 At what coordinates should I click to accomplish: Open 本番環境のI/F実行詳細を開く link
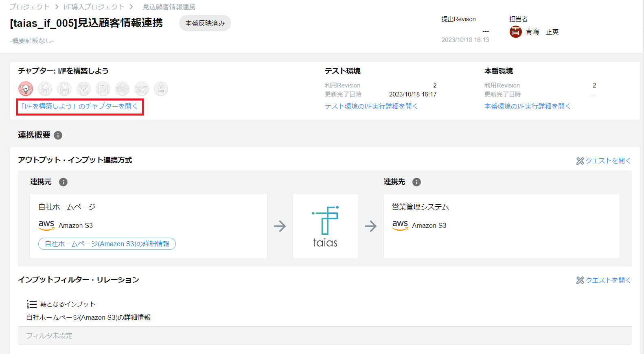[528, 106]
